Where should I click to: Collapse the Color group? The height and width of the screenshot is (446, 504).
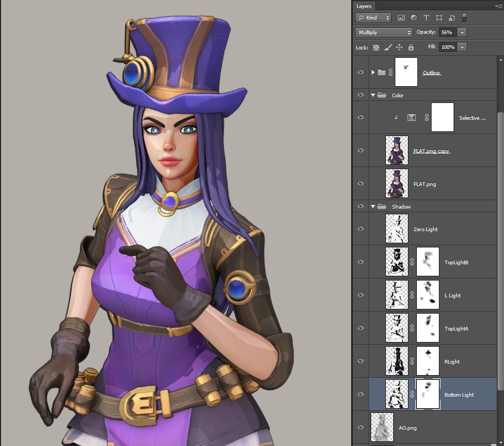pos(373,95)
